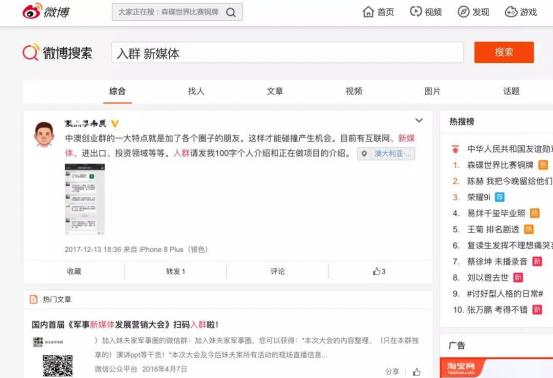
Task: Open the 发现 discover compass icon
Action: [463, 12]
